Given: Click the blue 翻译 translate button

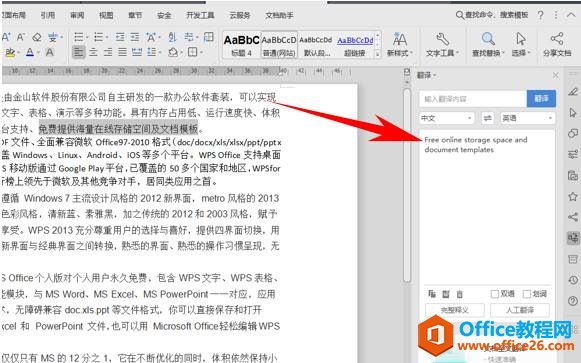Looking at the screenshot, I should coord(541,99).
